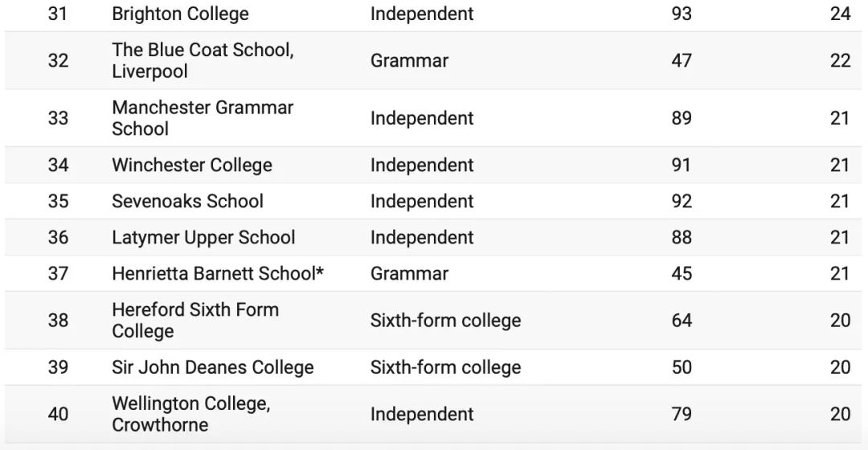Click Henrietta Barnett School name

218,273
